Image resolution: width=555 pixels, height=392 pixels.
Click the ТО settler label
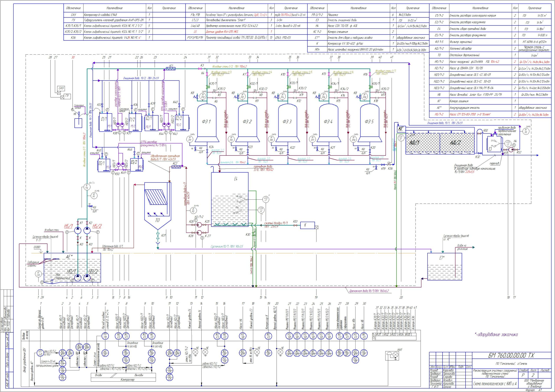(x=157, y=220)
